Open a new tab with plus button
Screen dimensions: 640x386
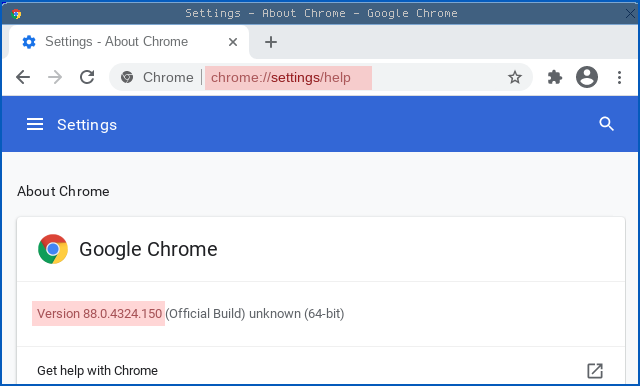271,42
